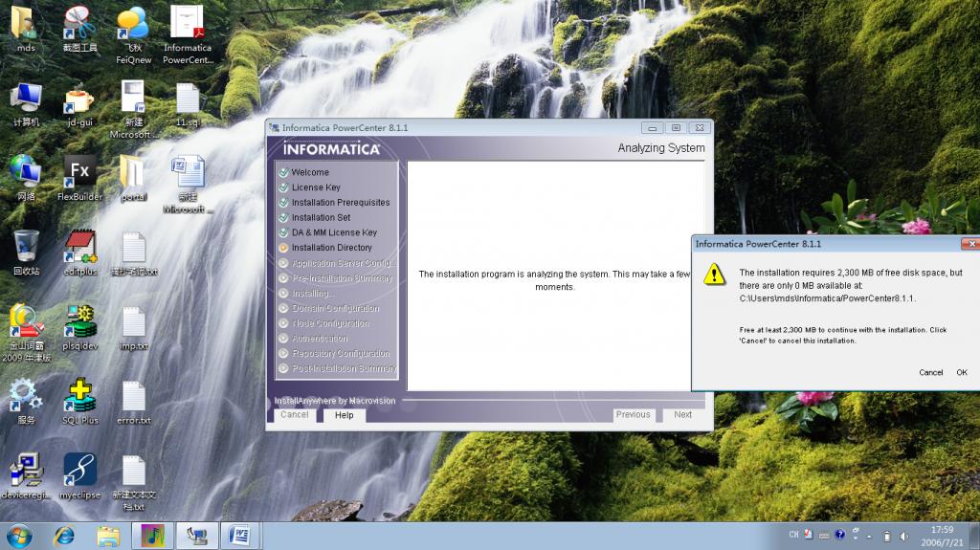Launch the Snipping Tool desktop shortcut
The height and width of the screenshot is (550, 980).
coord(79,29)
